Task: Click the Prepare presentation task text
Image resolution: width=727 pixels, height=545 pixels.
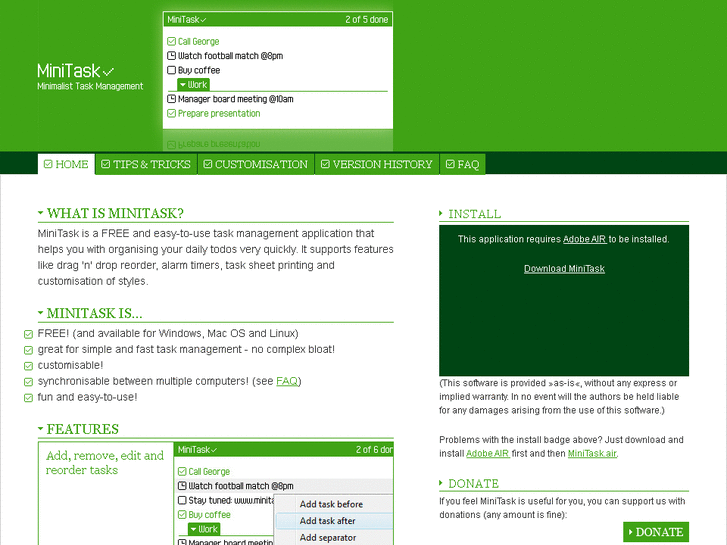Action: [x=219, y=114]
